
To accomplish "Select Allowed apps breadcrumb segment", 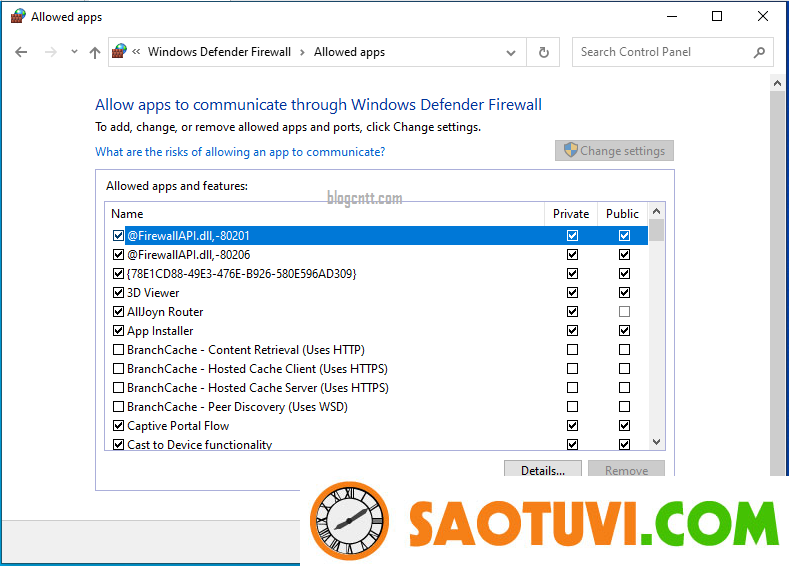I will 349,52.
